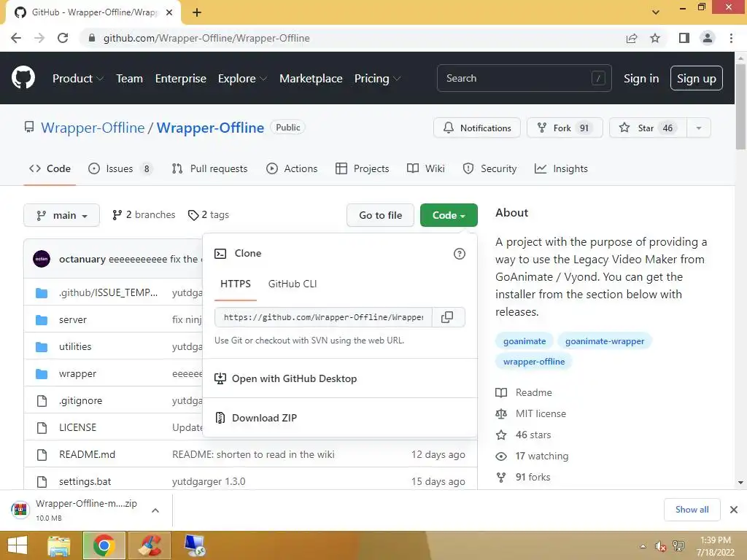Viewport: 747px width, 560px height.
Task: Click the GitHub Octocat logo
Action: (x=23, y=78)
